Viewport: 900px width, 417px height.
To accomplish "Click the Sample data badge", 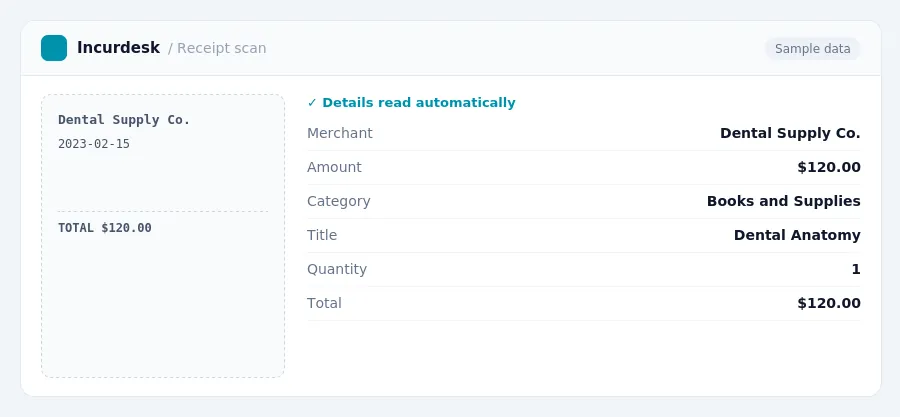I will [x=812, y=49].
